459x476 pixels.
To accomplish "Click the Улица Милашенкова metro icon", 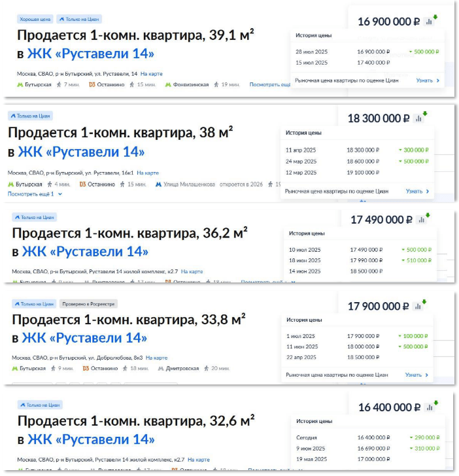I will tap(158, 184).
